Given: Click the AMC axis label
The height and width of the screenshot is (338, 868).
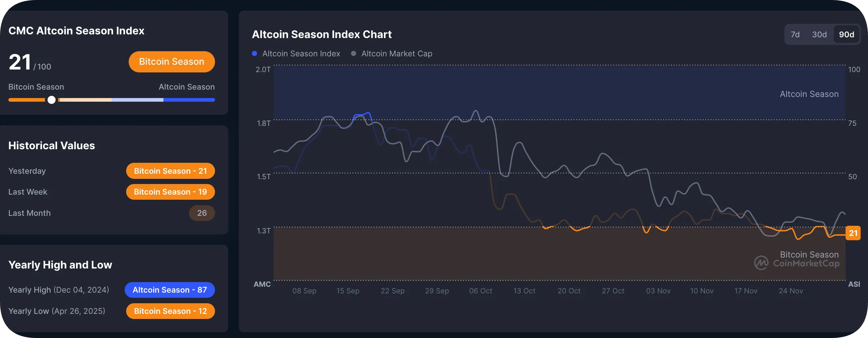Looking at the screenshot, I should click(263, 284).
